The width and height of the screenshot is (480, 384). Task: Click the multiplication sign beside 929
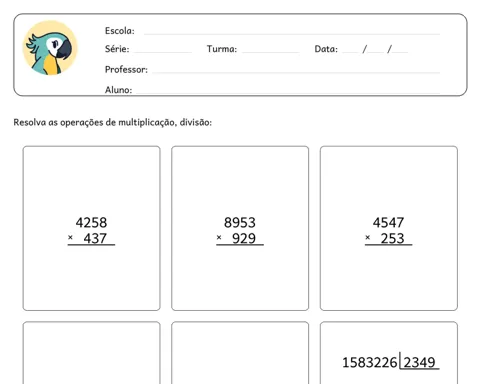[219, 238]
